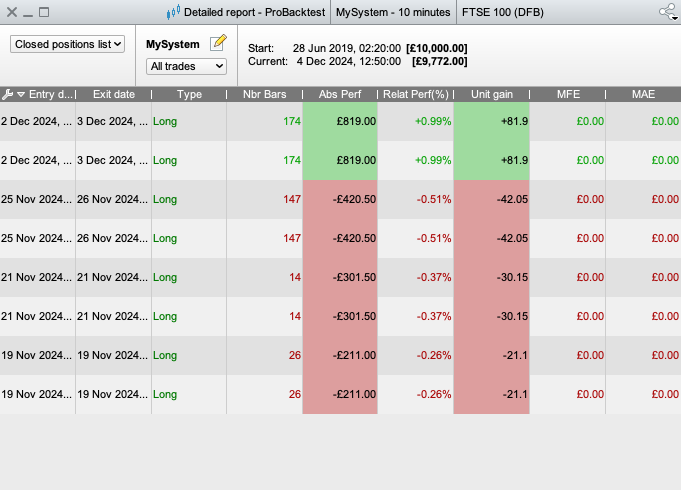Expand the All trades dropdown

click(x=187, y=66)
